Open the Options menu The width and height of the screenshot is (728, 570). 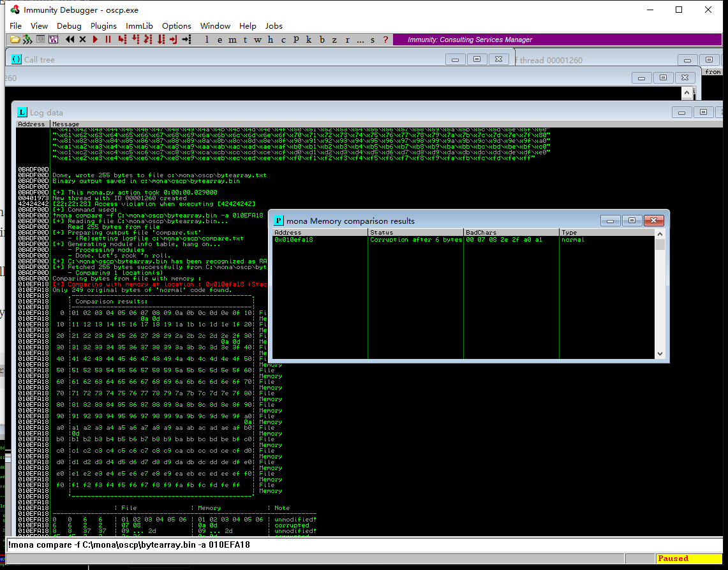point(177,26)
